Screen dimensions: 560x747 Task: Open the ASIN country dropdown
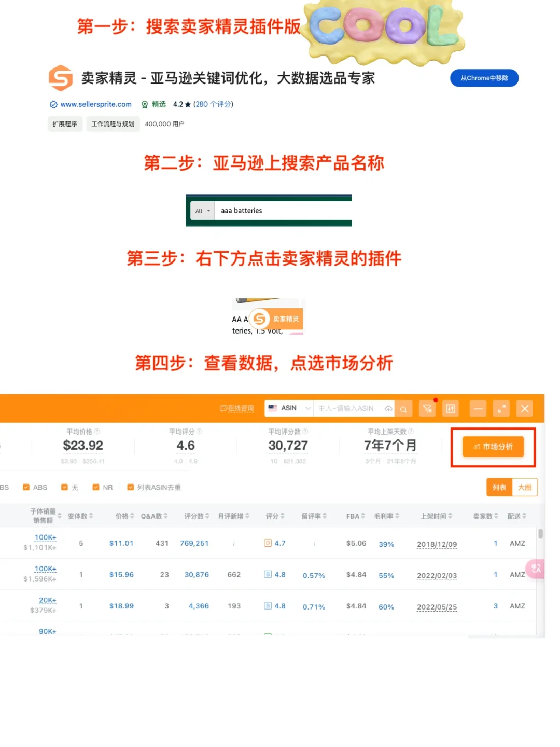coord(289,408)
